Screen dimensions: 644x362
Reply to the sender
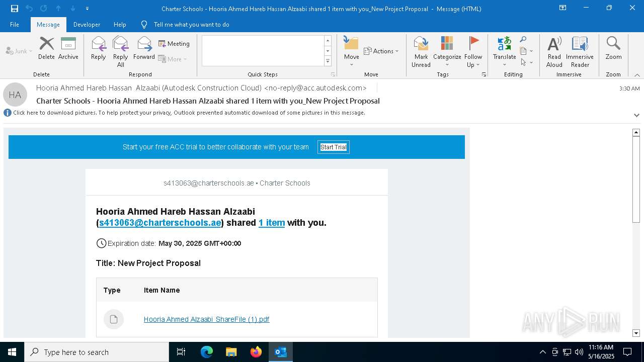[x=99, y=49]
